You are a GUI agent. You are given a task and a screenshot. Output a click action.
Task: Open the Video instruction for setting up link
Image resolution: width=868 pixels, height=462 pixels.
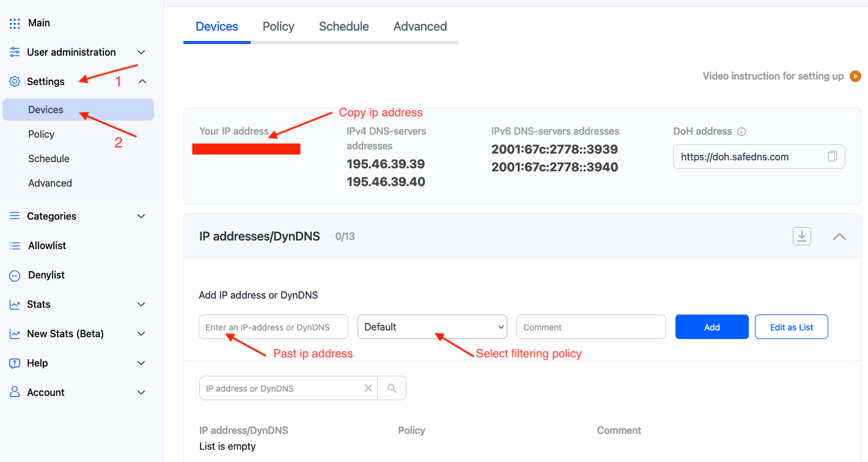[x=773, y=76]
